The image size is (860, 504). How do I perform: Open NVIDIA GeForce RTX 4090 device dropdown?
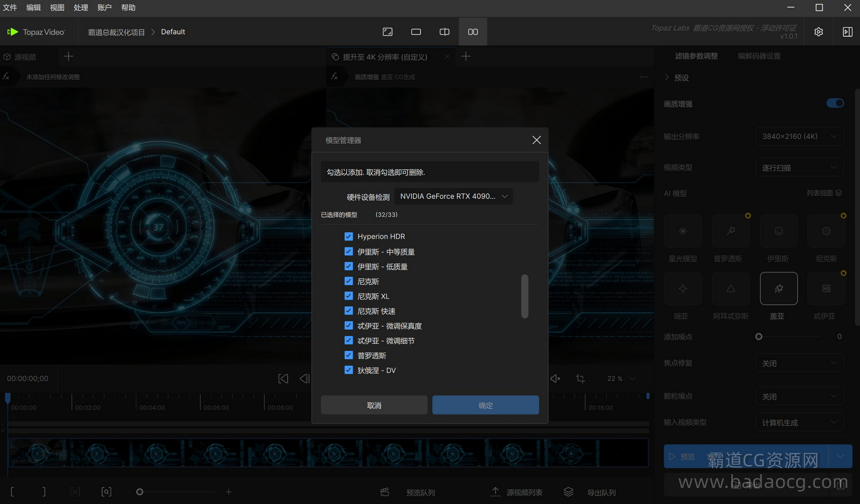coord(453,196)
